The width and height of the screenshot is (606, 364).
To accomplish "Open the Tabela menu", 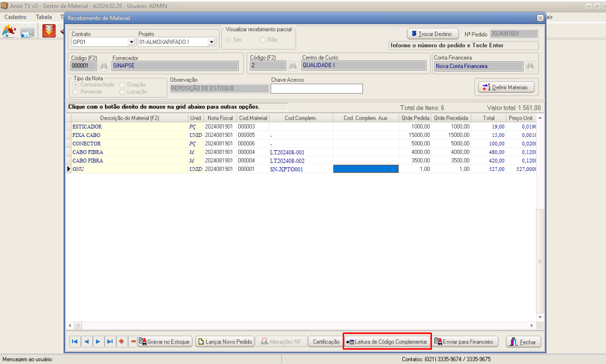I will pos(43,17).
